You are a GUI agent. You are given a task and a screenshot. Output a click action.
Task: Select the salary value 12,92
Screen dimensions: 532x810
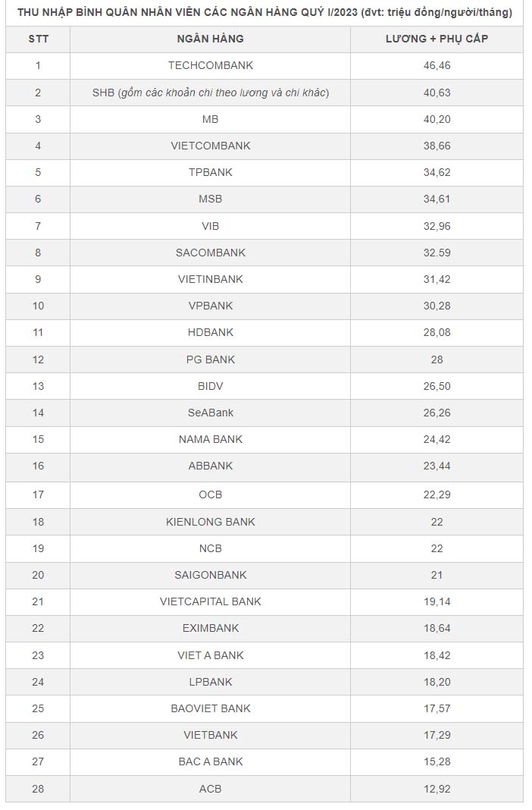[x=437, y=789]
